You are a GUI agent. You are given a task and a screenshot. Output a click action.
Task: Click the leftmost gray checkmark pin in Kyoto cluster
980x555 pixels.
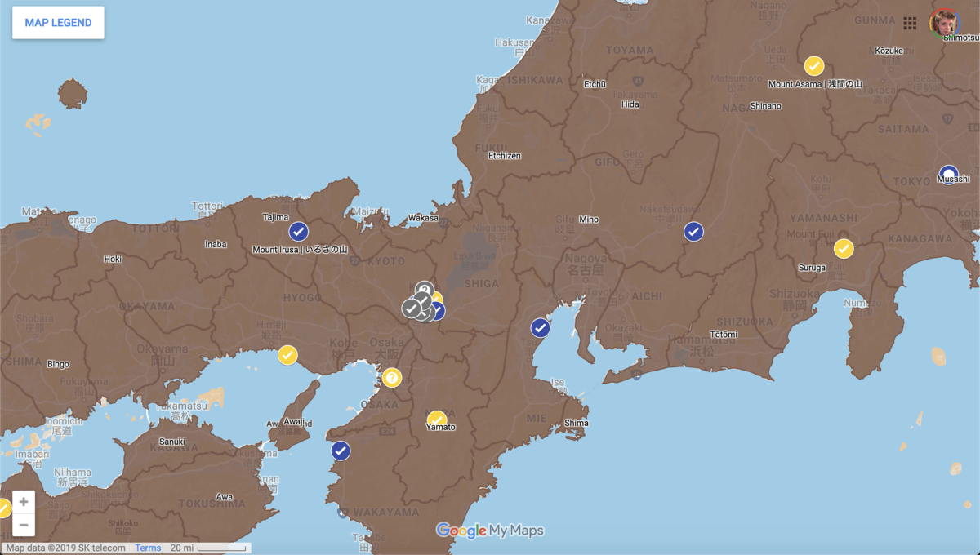coord(411,309)
